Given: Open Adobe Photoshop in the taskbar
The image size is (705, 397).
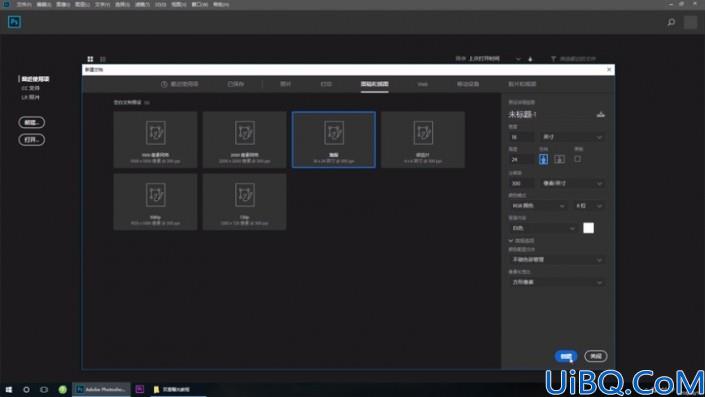Looking at the screenshot, I should pyautogui.click(x=101, y=389).
